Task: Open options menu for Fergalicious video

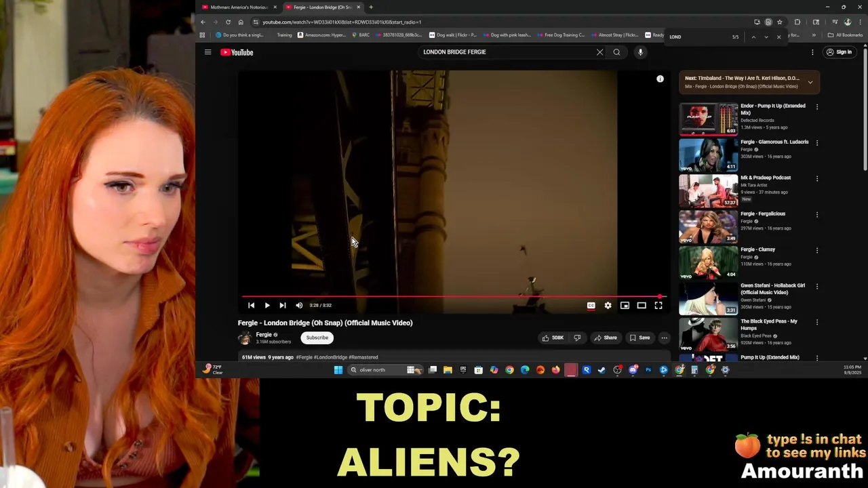Action: [816, 215]
